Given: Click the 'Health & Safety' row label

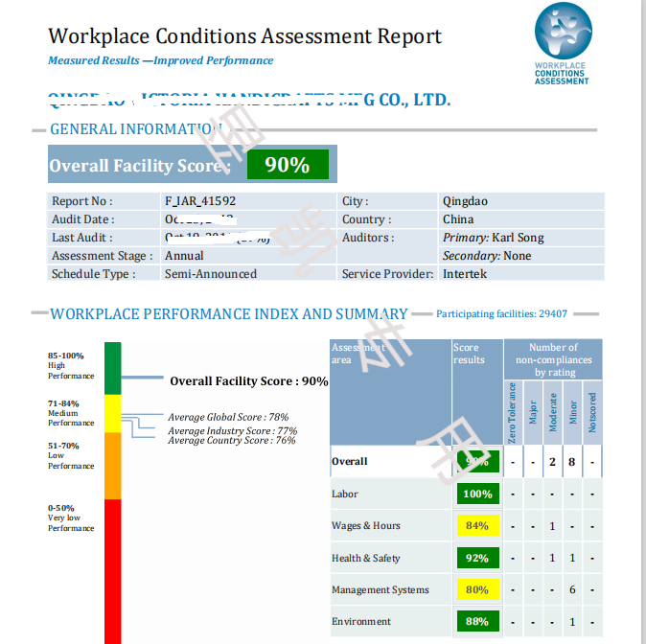Looking at the screenshot, I should (x=366, y=558).
